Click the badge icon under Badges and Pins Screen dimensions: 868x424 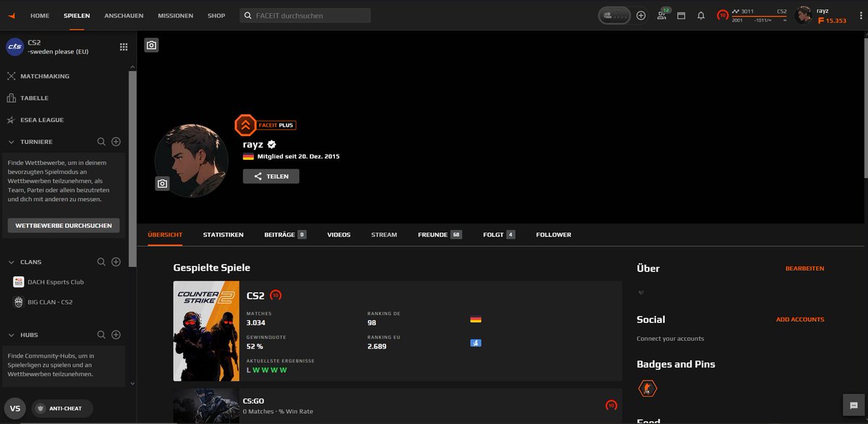coord(647,389)
